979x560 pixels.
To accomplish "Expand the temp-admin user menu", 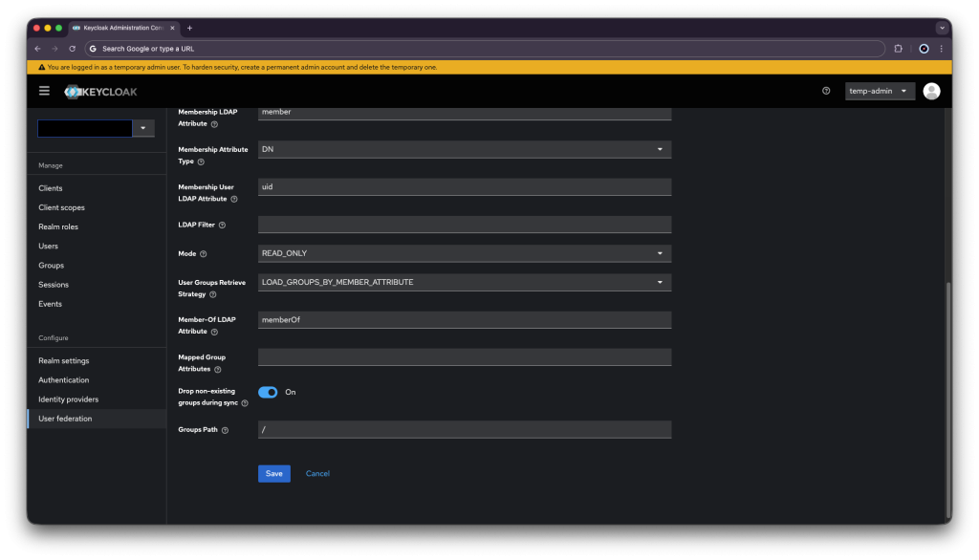I will [x=880, y=91].
